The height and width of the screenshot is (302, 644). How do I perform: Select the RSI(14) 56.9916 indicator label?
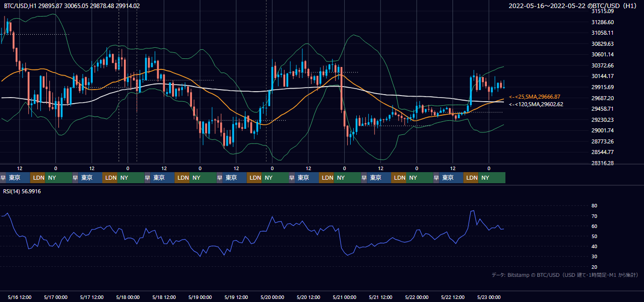coord(22,191)
